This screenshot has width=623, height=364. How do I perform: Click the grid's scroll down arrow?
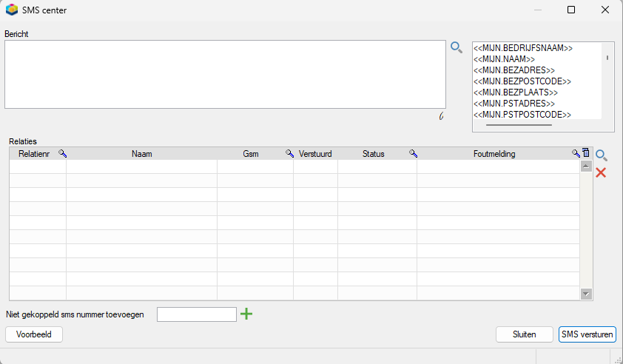[586, 294]
